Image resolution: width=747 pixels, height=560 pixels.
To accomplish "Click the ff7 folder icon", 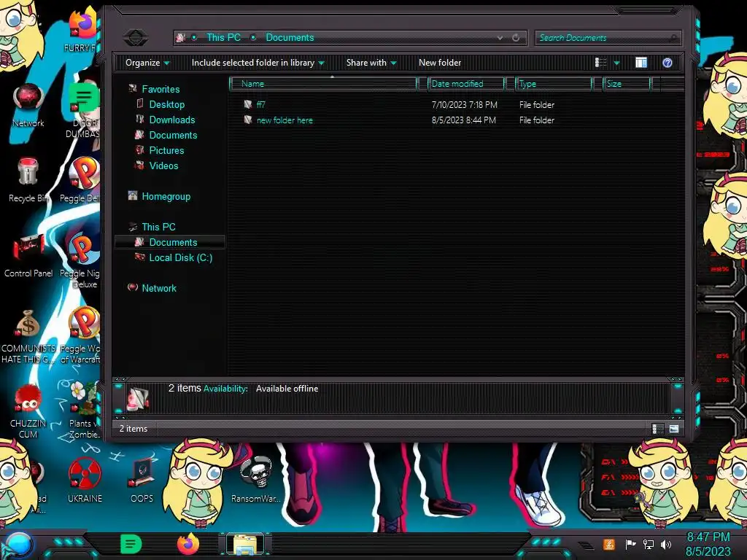I will coord(248,104).
